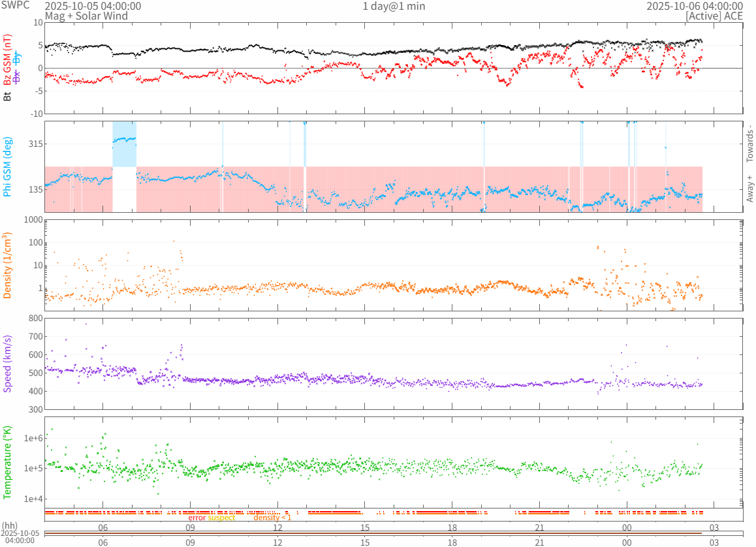756x547 pixels.
Task: Toggle the Bz GSM (nT) series label
Action: [x=8, y=61]
